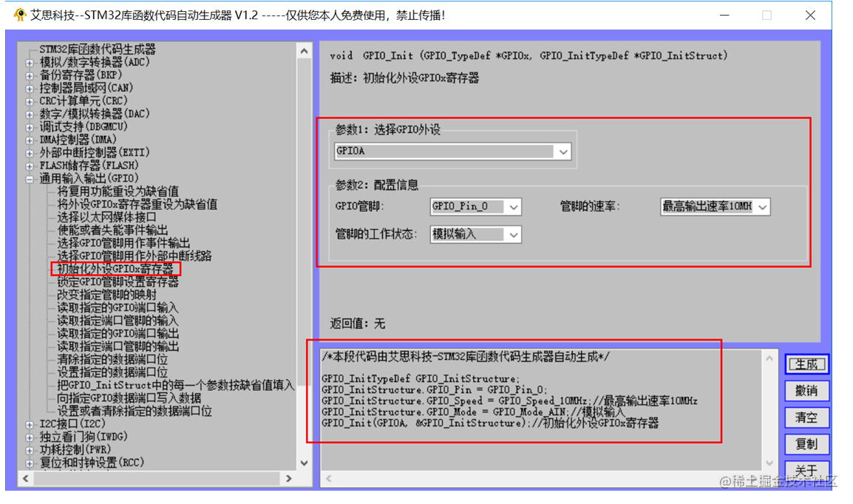
Task: Expand the 独立看门狗(IWDG) node
Action: coord(30,437)
